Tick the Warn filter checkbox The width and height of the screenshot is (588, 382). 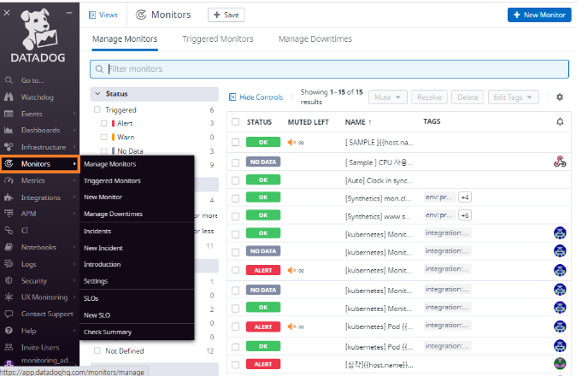pyautogui.click(x=104, y=137)
